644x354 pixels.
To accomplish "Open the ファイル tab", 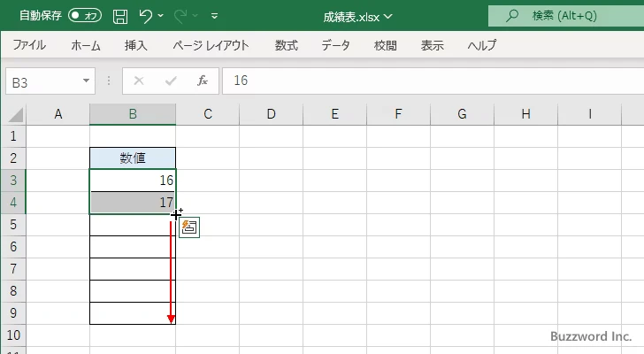I will coord(29,45).
